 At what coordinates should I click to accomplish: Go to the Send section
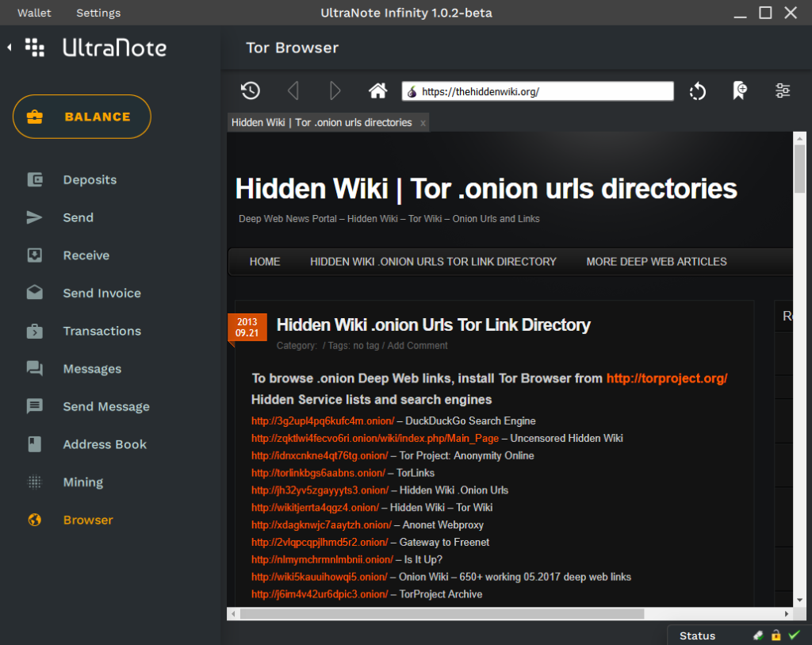79,217
